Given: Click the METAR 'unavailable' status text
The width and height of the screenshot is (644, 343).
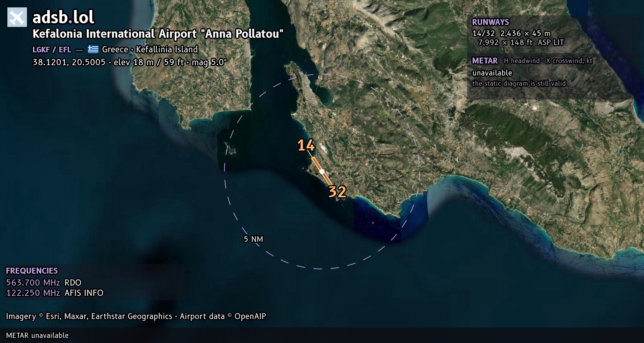Looking at the screenshot, I should coord(492,73).
